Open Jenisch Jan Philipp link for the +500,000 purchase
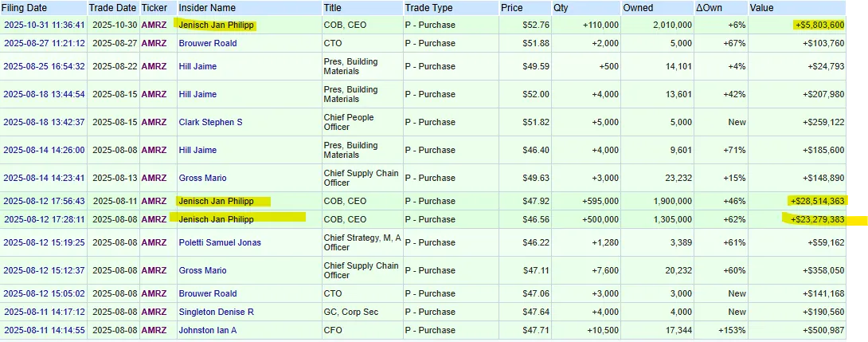 coord(216,219)
